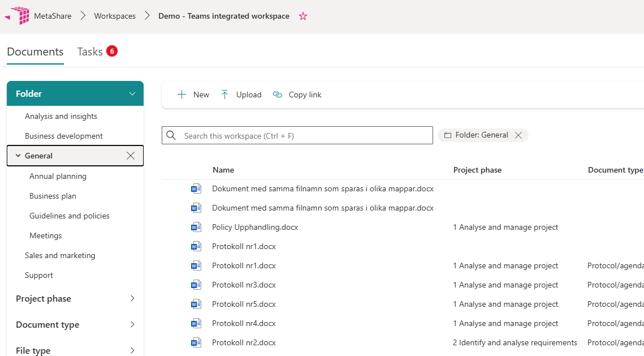Click the New button
The image size is (644, 356).
coord(193,95)
